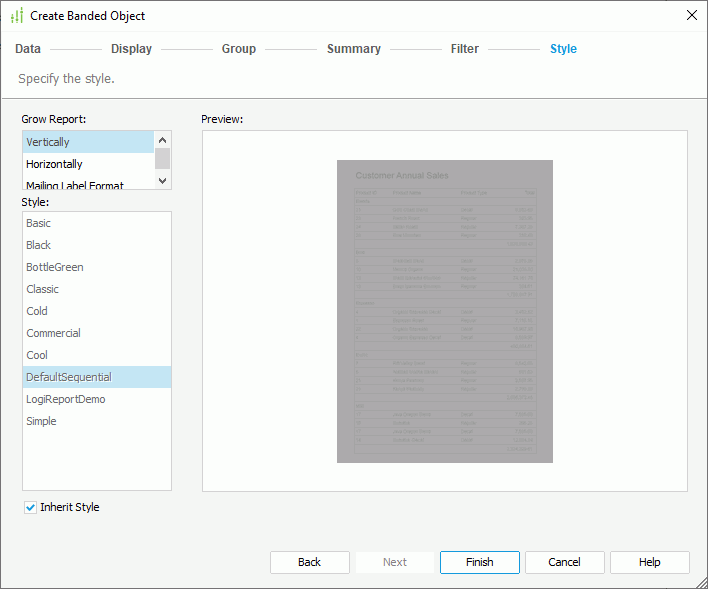Pick the Classic style
Image resolution: width=708 pixels, height=589 pixels.
[43, 289]
